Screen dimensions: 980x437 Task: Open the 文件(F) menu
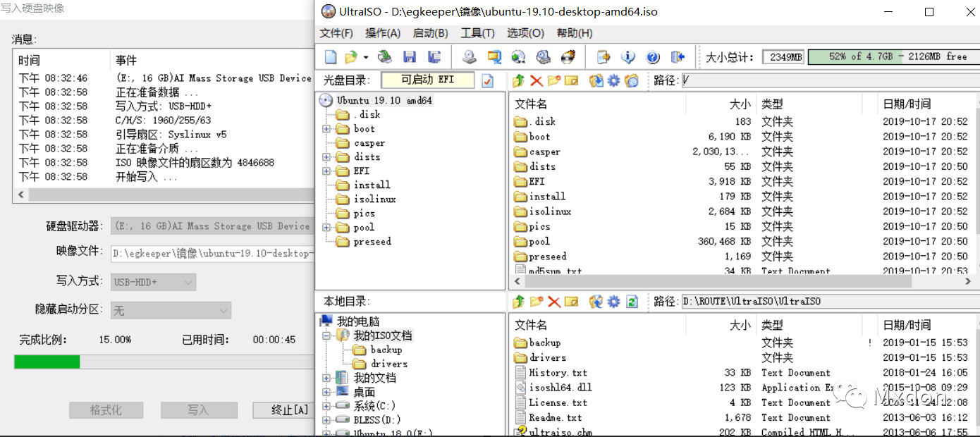click(x=336, y=33)
